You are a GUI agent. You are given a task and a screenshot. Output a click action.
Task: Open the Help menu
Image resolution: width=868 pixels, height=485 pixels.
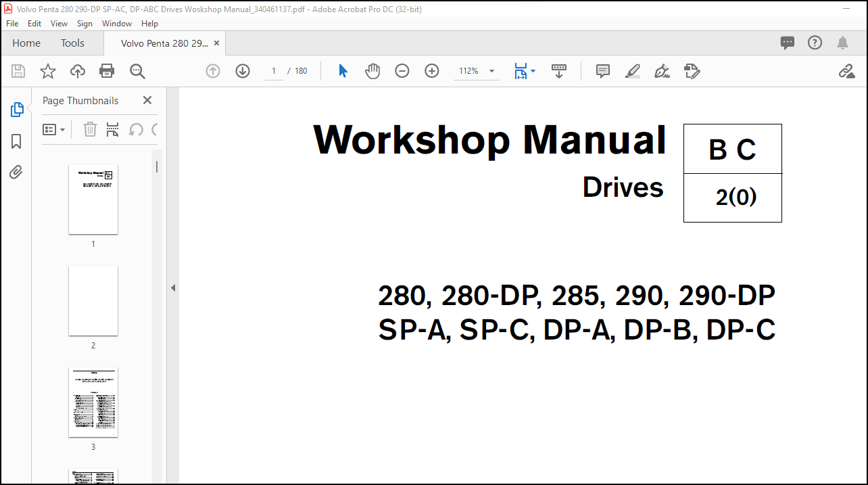click(149, 23)
